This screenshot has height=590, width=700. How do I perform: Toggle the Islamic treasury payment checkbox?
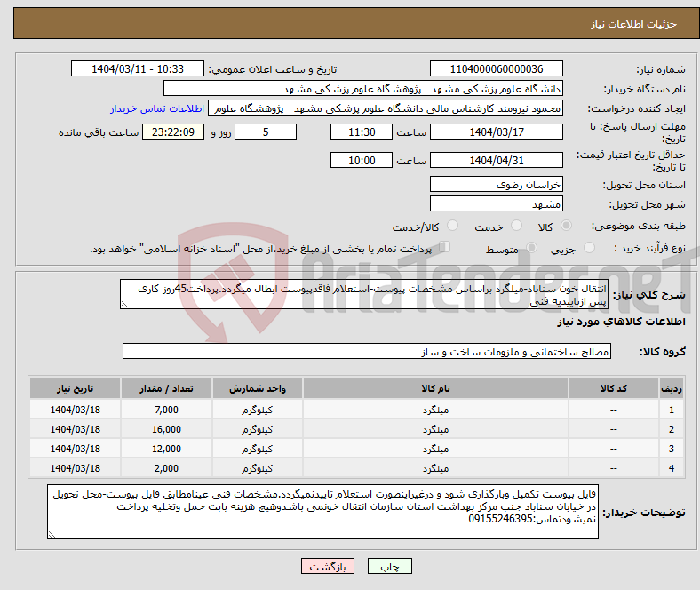coord(446,248)
